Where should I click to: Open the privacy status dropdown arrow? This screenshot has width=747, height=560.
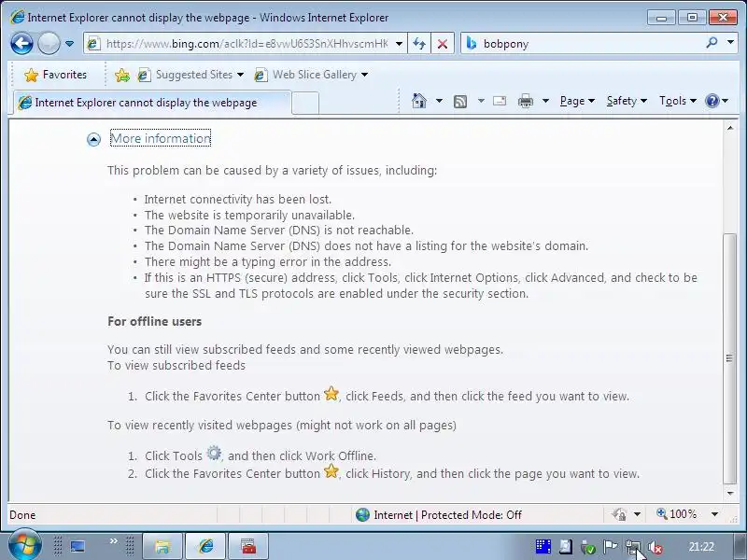coord(637,514)
